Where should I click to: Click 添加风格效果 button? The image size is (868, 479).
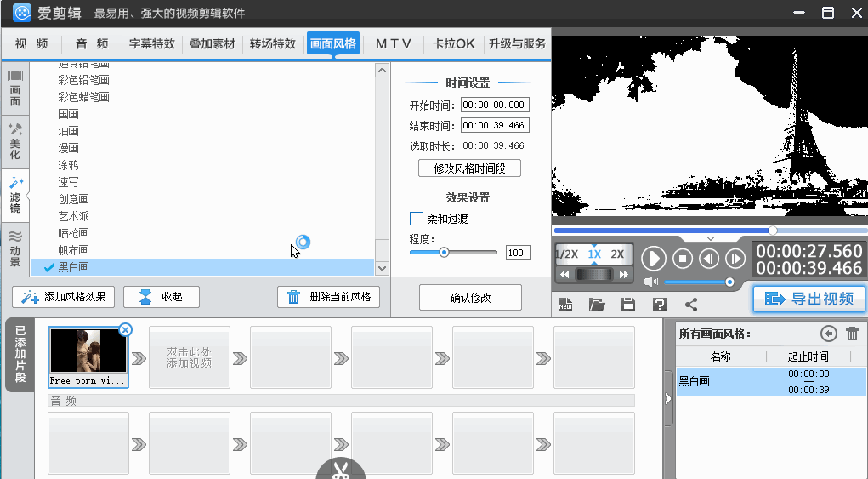pyautogui.click(x=64, y=297)
